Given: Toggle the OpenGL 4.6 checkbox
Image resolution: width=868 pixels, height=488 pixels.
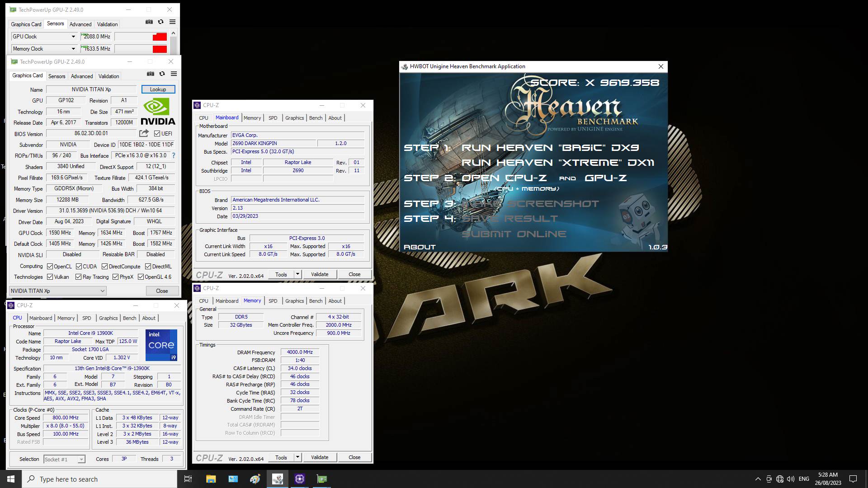Looking at the screenshot, I should tap(141, 277).
